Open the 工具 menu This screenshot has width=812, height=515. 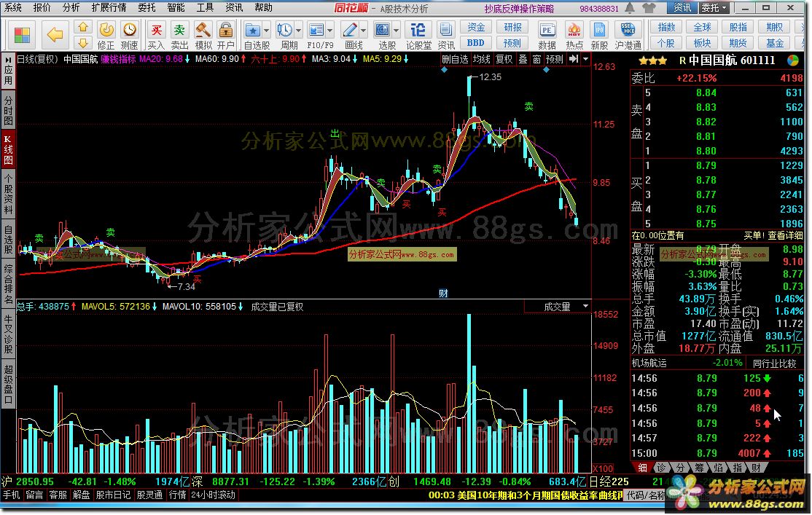(205, 7)
